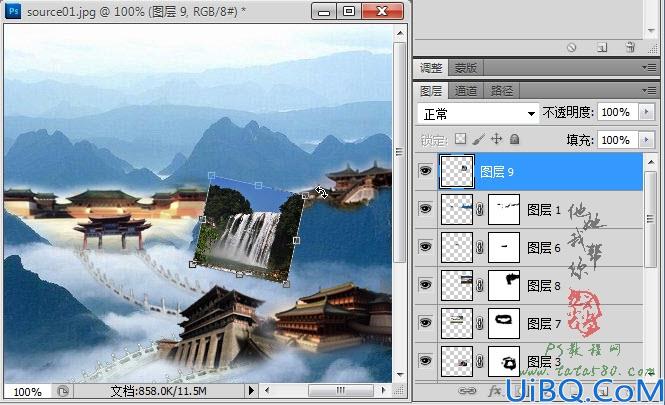
Task: Hide 图层 9 with its eye icon
Action: 425,171
